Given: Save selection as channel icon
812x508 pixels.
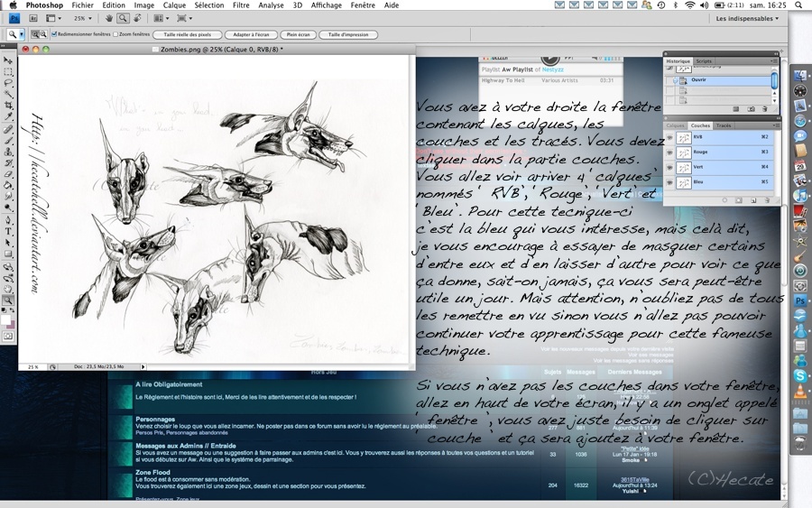Looking at the screenshot, I should point(739,200).
